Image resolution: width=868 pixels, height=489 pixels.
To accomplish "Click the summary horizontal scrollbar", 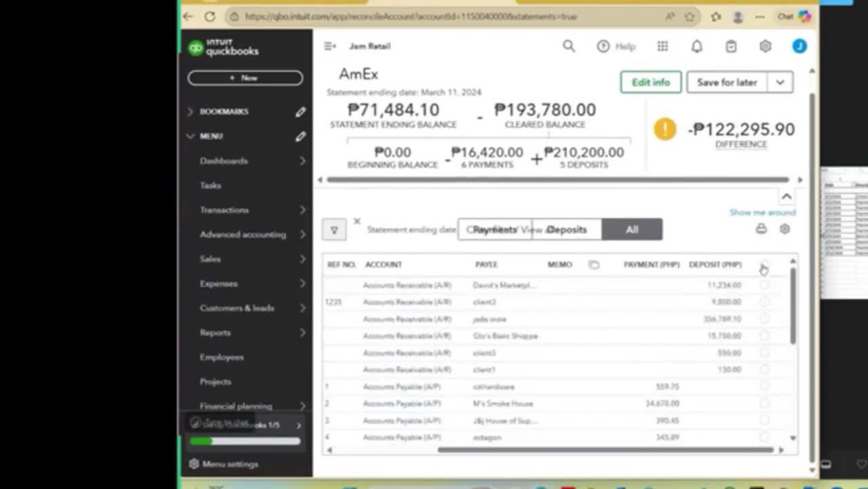I will pyautogui.click(x=557, y=180).
